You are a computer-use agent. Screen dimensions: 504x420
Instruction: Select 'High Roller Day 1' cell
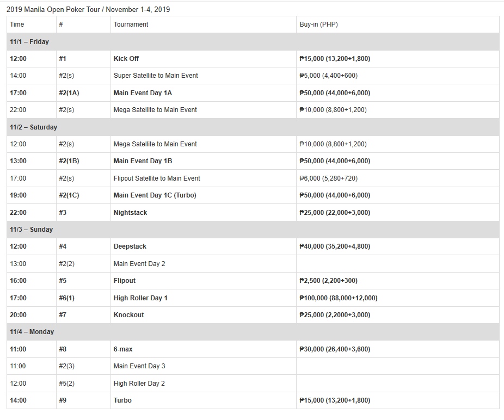pos(204,298)
